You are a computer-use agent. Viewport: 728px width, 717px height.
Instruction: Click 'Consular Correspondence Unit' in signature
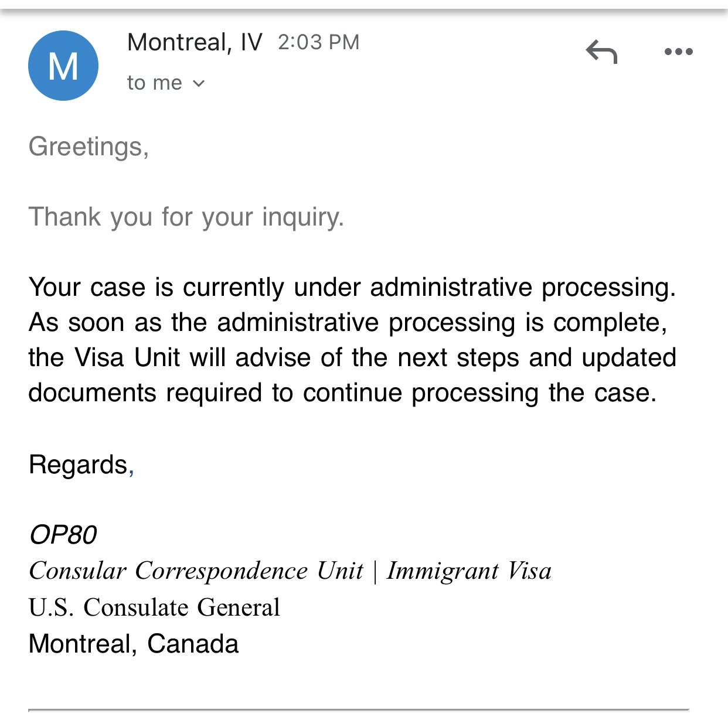196,571
